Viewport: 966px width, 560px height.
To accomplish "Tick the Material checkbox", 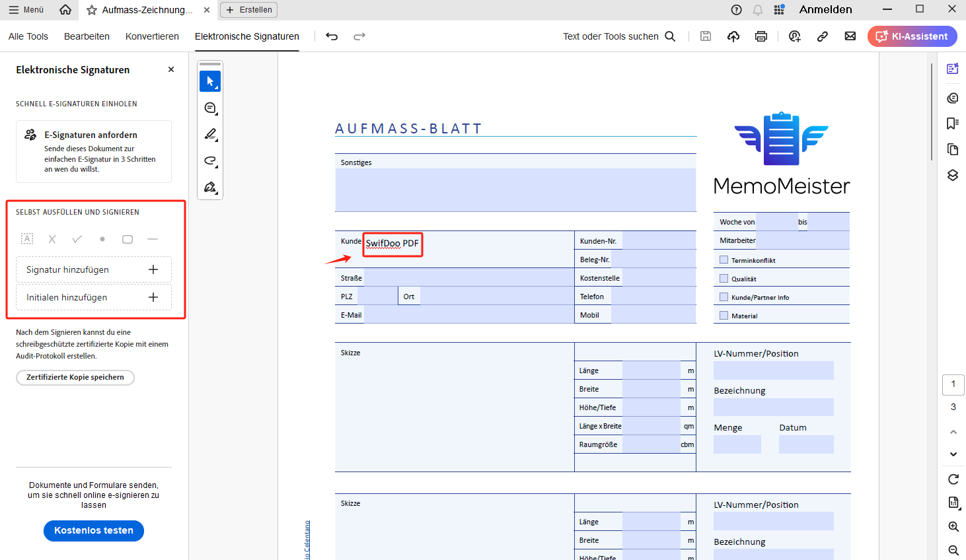I will pyautogui.click(x=724, y=315).
